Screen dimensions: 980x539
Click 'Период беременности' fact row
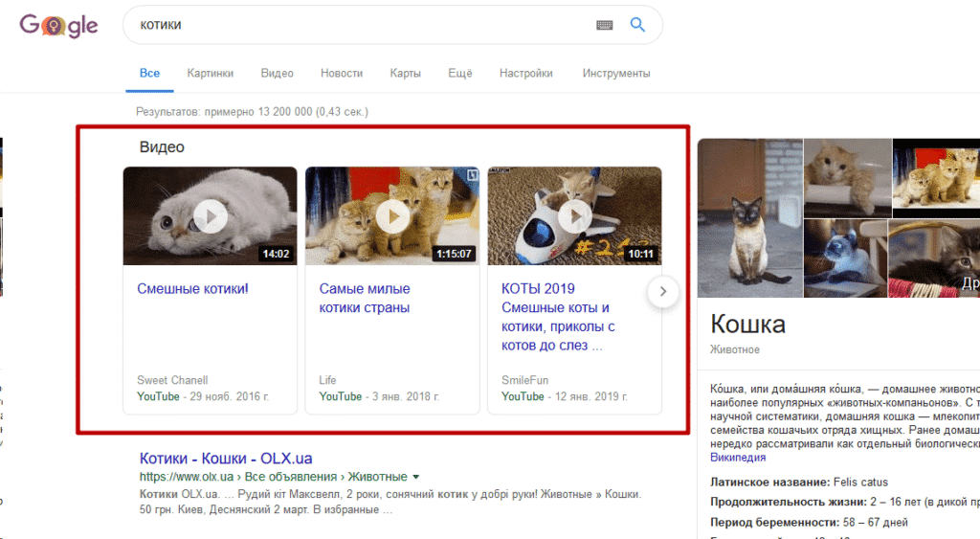tap(809, 522)
